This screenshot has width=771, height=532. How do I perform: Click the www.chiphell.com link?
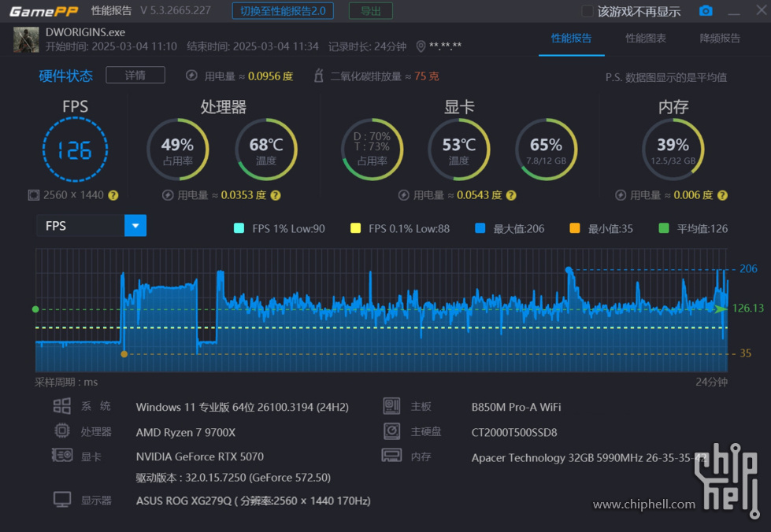[x=644, y=504]
